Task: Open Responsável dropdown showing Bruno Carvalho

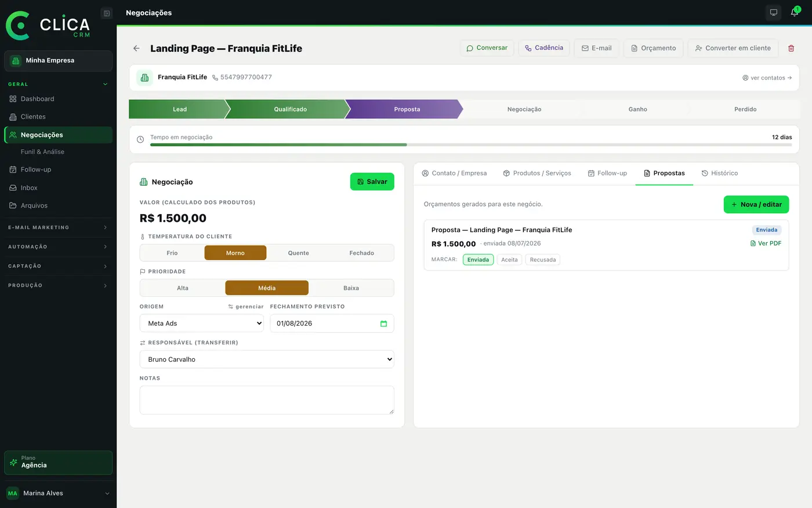Action: click(x=267, y=359)
